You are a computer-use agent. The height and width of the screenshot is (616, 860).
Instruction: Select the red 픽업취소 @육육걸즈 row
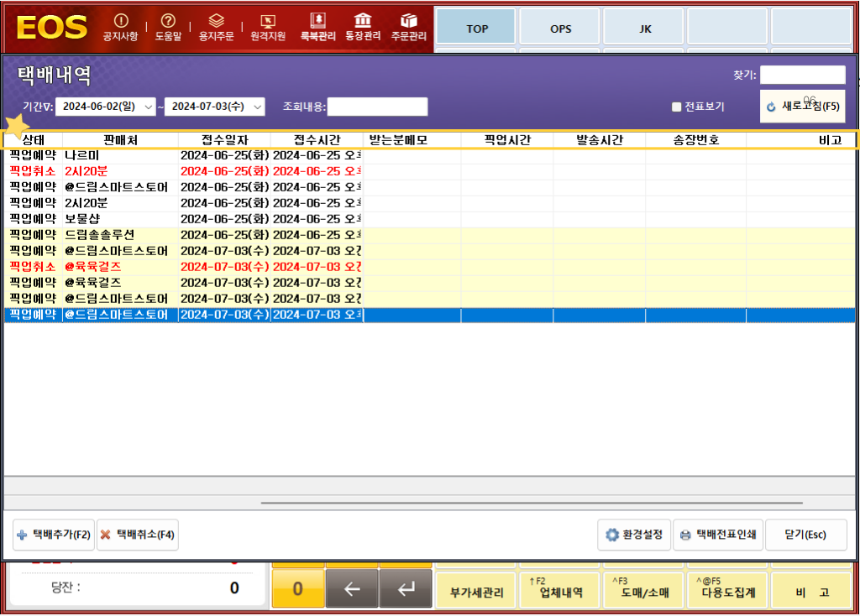(x=429, y=267)
